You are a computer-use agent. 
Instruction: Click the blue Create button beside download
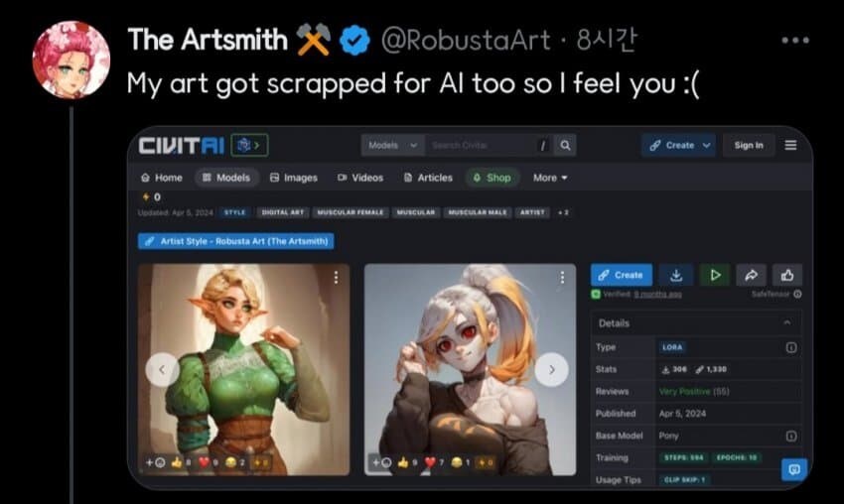tap(622, 275)
